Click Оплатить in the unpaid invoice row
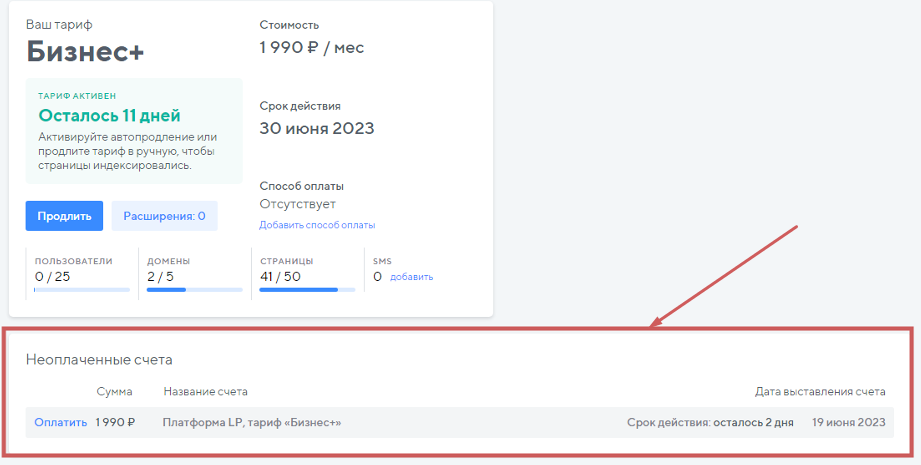This screenshot has width=921, height=465. tap(61, 423)
